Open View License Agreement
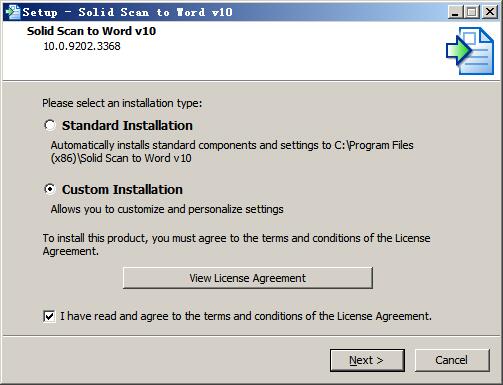 pyautogui.click(x=248, y=278)
